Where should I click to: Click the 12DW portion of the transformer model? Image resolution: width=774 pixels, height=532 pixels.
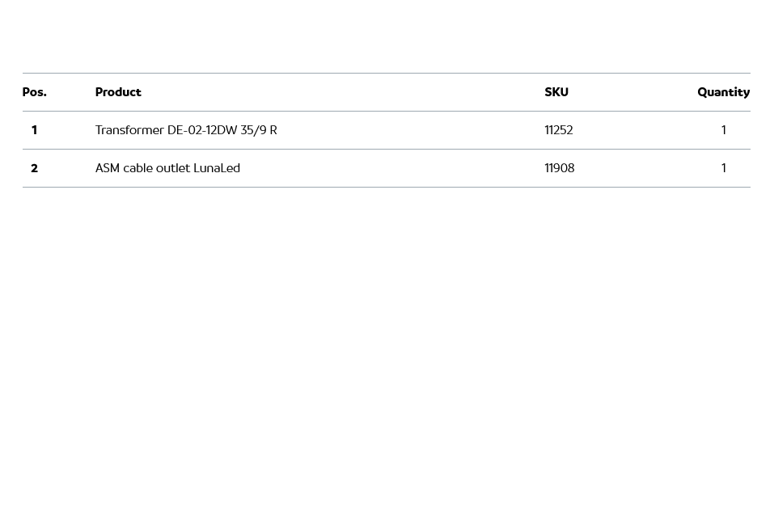(x=221, y=130)
